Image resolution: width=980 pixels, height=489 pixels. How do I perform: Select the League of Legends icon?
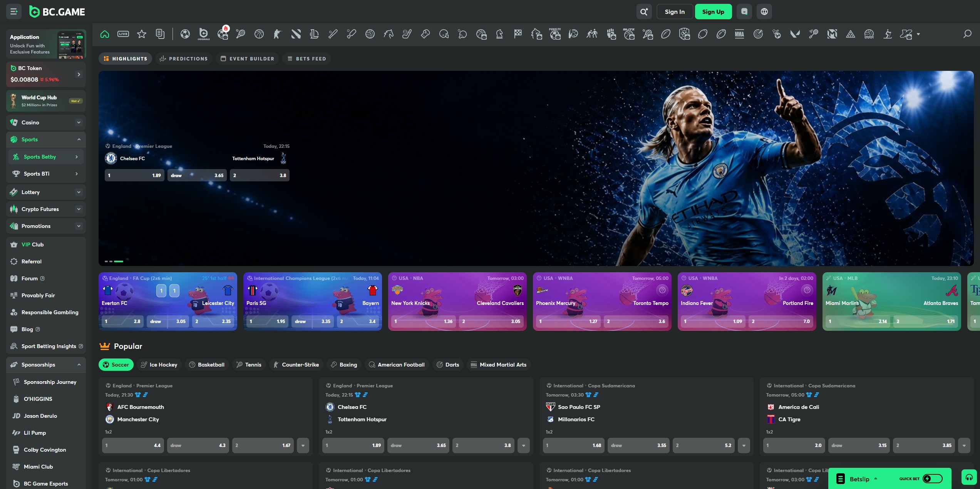coord(314,34)
